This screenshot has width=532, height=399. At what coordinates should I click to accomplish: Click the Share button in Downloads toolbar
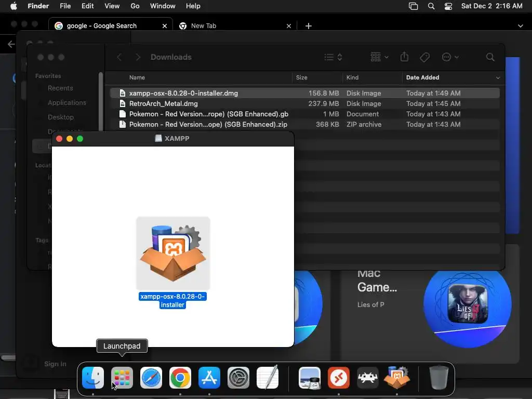404,57
